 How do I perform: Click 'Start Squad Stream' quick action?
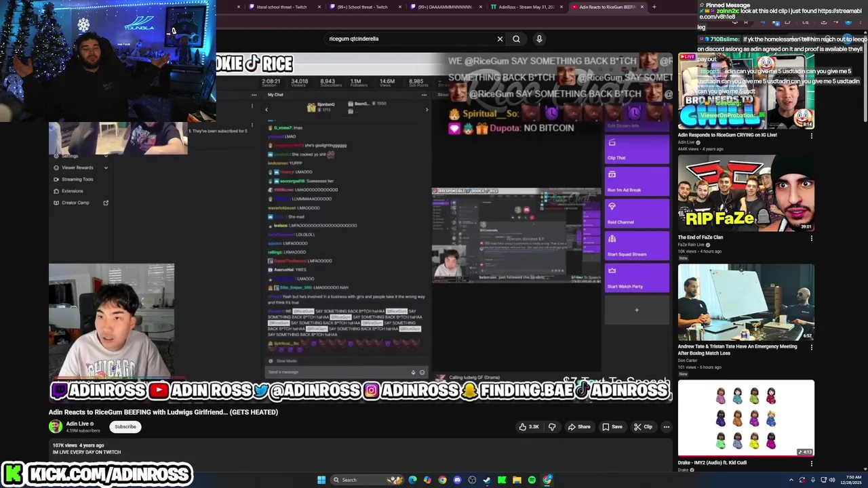[x=637, y=245]
